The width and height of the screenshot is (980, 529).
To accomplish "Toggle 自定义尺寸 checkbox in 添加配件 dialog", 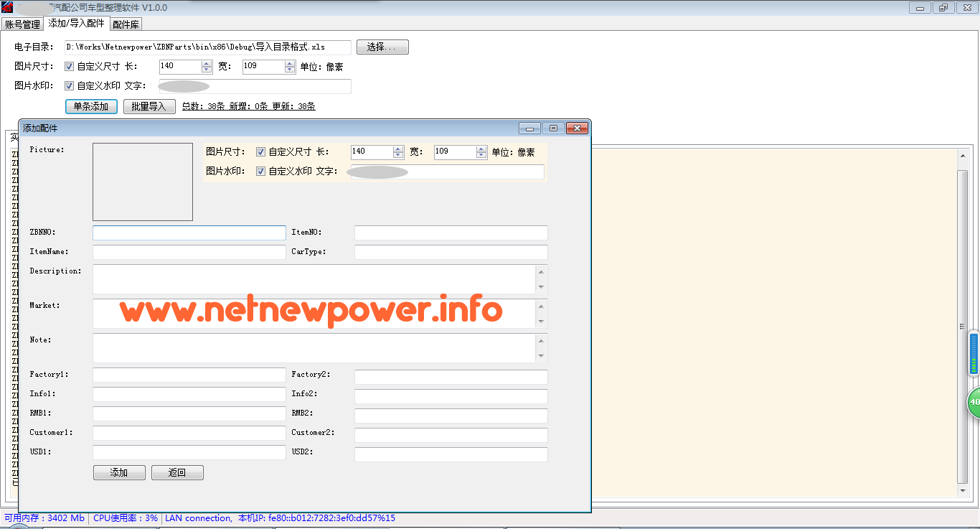I will [x=261, y=152].
